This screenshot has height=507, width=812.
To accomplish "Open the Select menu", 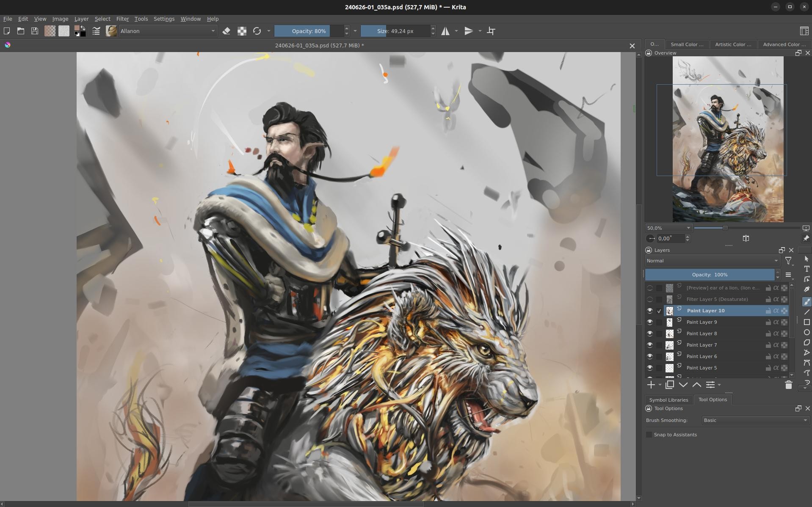I will (102, 19).
